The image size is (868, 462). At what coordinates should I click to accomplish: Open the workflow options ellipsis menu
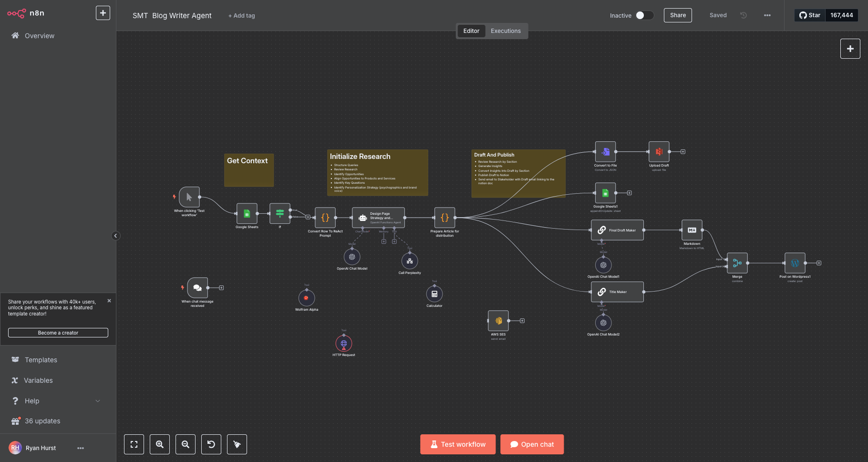coord(767,15)
